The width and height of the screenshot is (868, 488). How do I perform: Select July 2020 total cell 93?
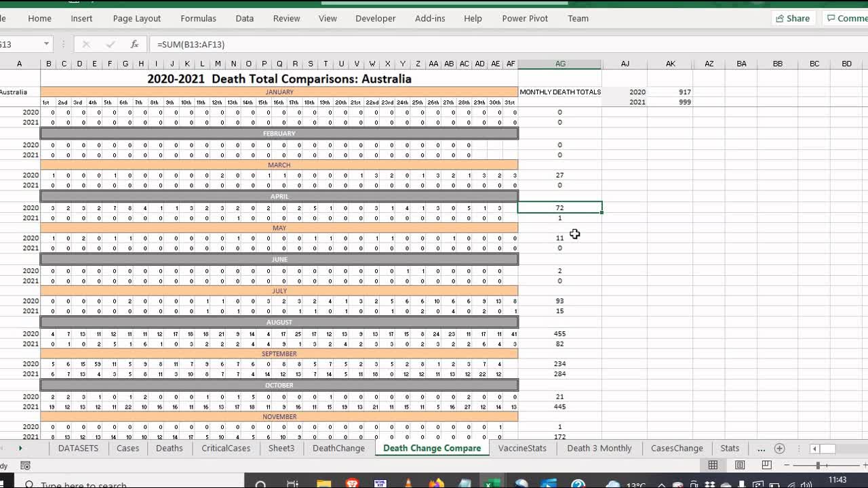(560, 300)
